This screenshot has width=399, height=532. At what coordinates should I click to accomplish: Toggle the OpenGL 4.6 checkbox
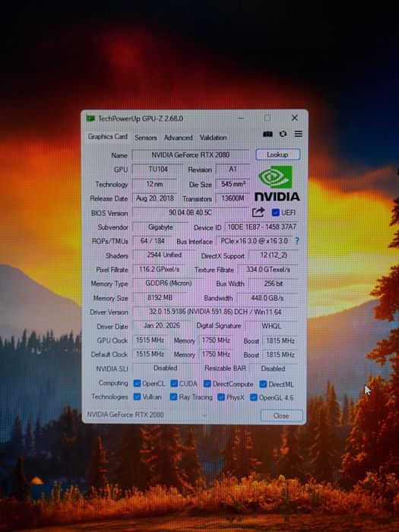point(253,397)
